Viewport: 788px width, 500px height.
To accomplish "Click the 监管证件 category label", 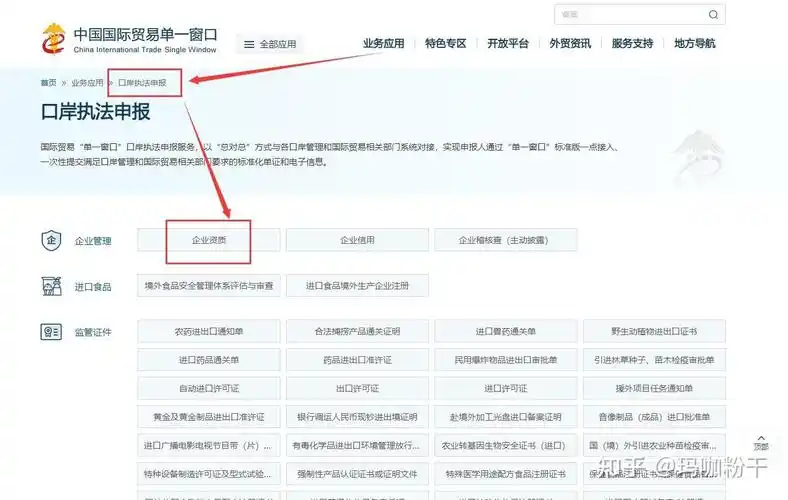I will pos(93,332).
